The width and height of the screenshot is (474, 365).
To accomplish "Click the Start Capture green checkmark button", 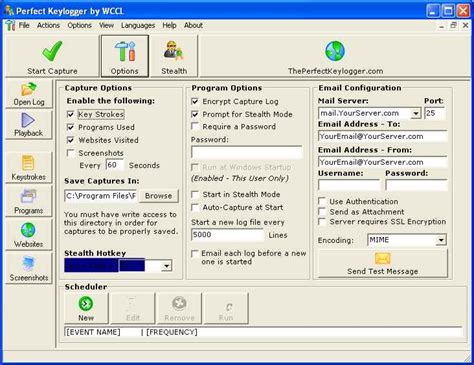I will [x=52, y=56].
